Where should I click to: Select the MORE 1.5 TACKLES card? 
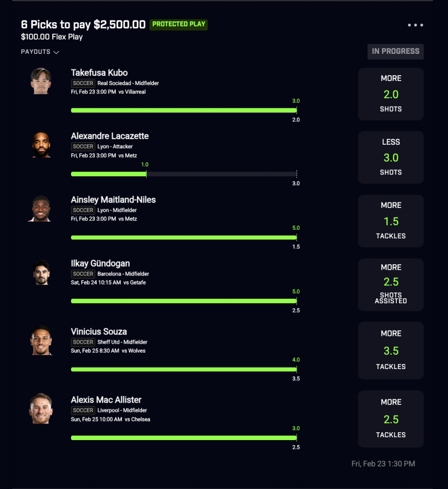point(391,221)
